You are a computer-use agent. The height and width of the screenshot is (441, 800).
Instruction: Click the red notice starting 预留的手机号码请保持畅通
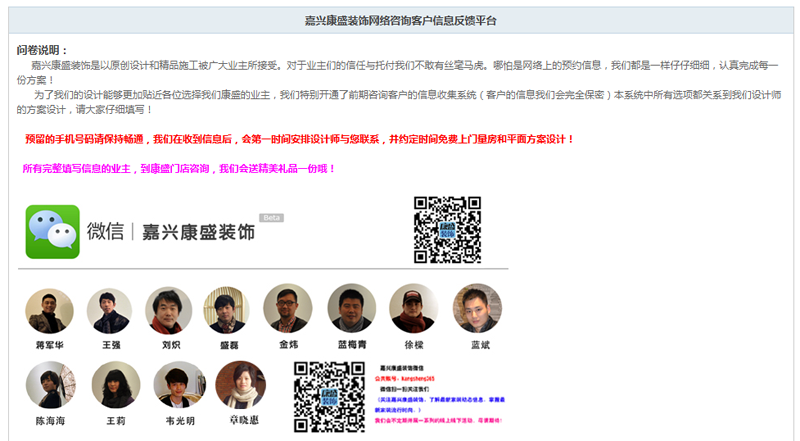click(299, 139)
